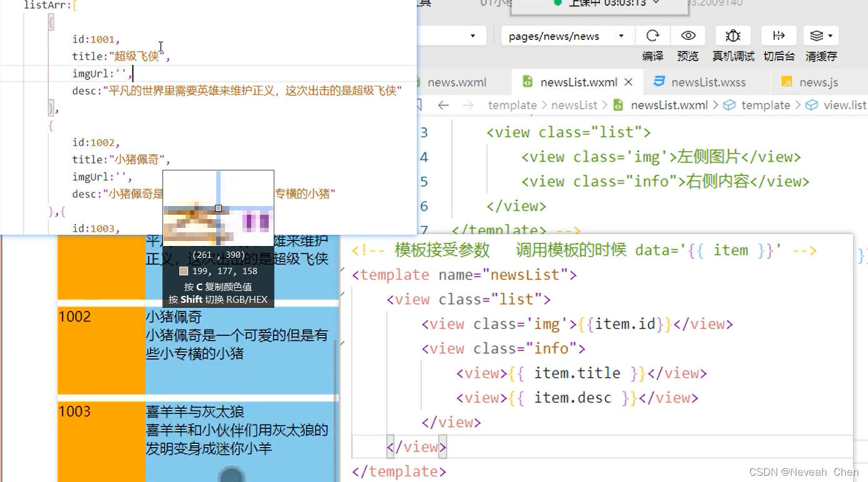Click the 1002 orange cell in simulator
Screen dimensions: 868x482
pos(101,350)
